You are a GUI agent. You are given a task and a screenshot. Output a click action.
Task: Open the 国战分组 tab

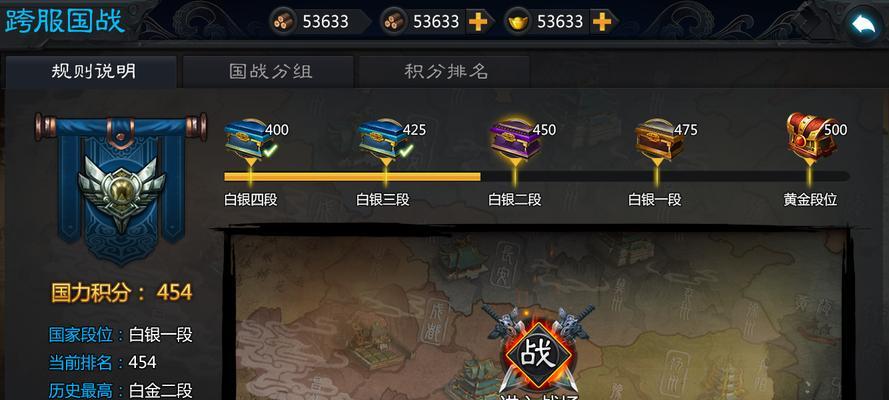pyautogui.click(x=269, y=71)
